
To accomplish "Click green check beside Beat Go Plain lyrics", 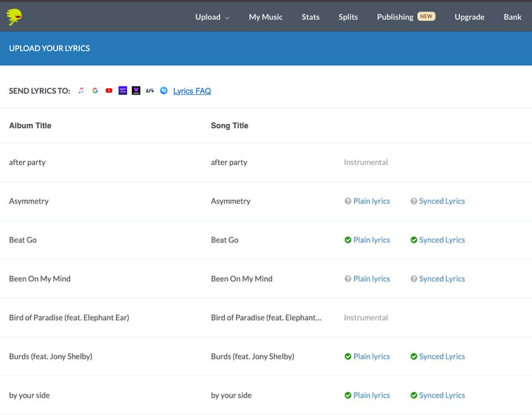I will coord(348,240).
